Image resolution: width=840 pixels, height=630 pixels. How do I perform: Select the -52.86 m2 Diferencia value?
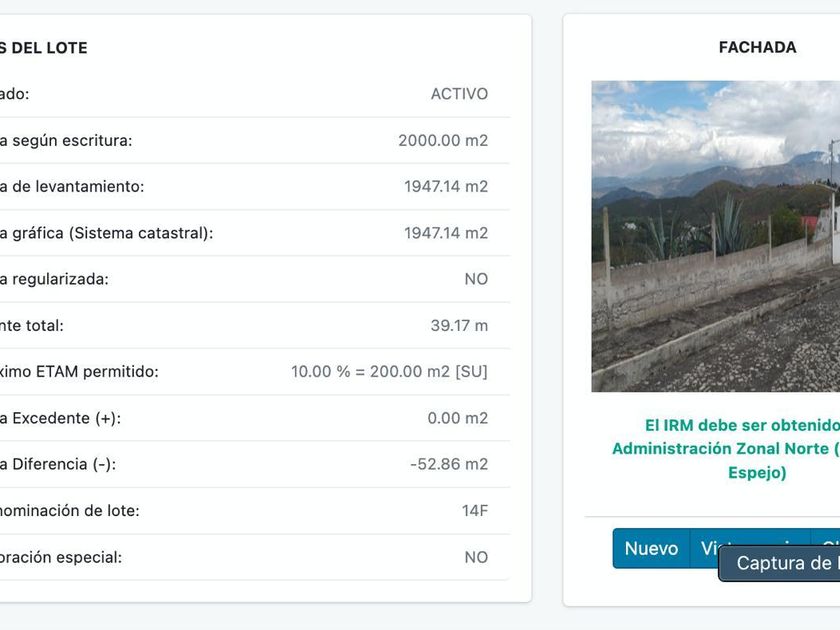pyautogui.click(x=449, y=464)
